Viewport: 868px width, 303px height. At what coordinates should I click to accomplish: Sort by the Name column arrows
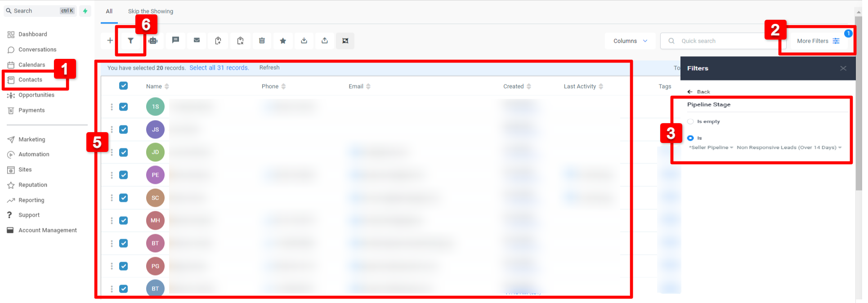tap(167, 86)
